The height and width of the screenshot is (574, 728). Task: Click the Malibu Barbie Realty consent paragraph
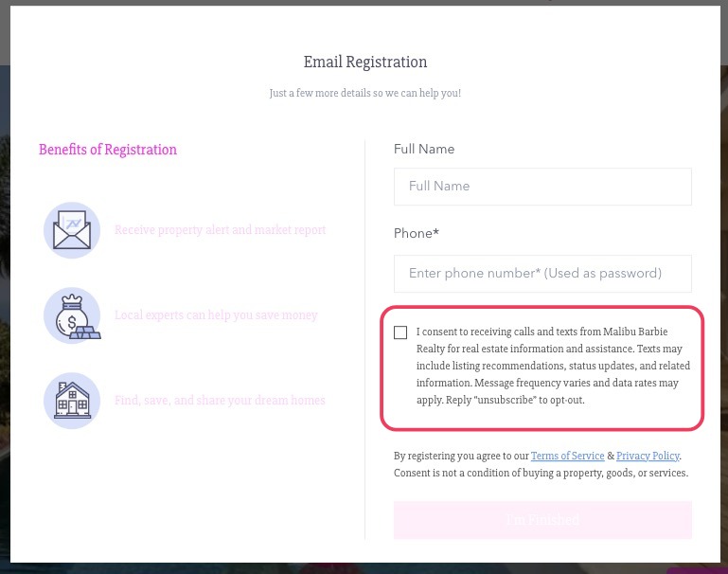coord(553,366)
